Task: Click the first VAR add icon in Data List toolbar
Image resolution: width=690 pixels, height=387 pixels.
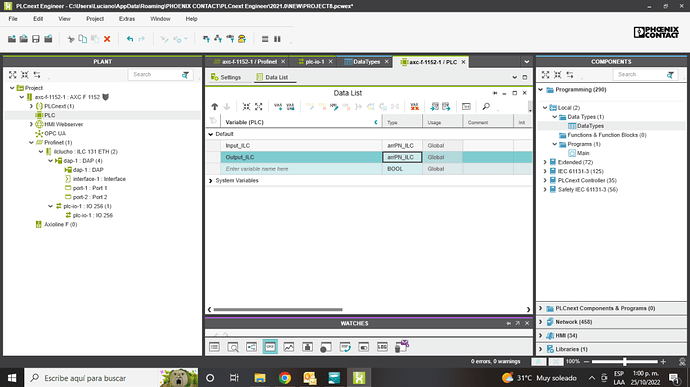Action: click(x=278, y=107)
